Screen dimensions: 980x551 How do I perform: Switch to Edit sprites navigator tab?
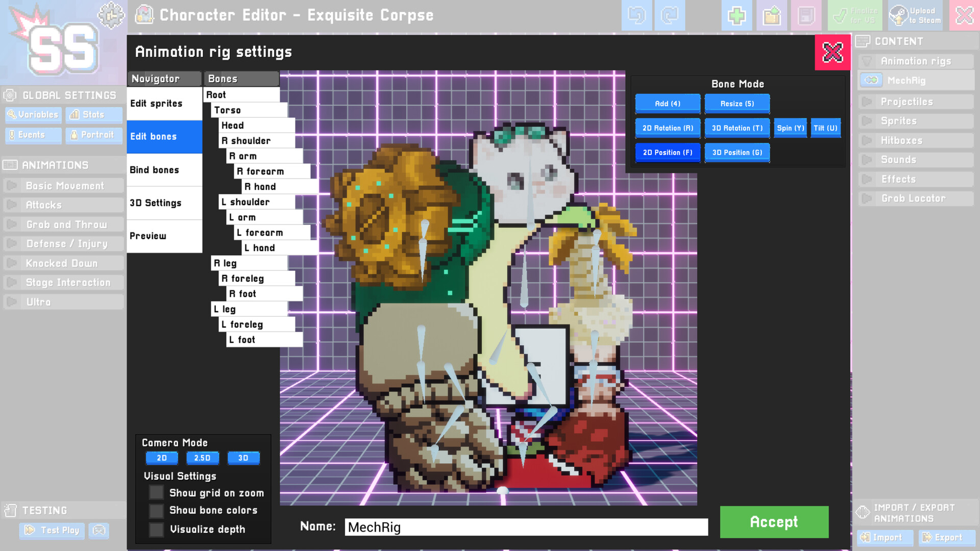tap(156, 103)
